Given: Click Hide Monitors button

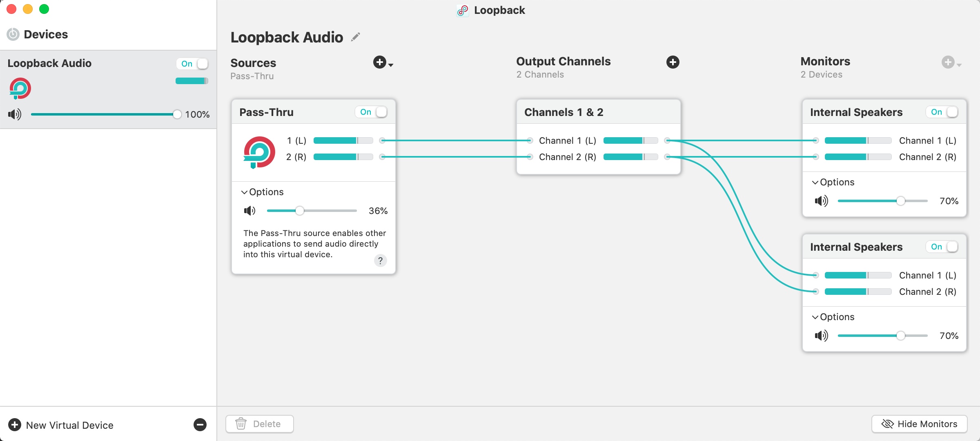Looking at the screenshot, I should pyautogui.click(x=920, y=424).
